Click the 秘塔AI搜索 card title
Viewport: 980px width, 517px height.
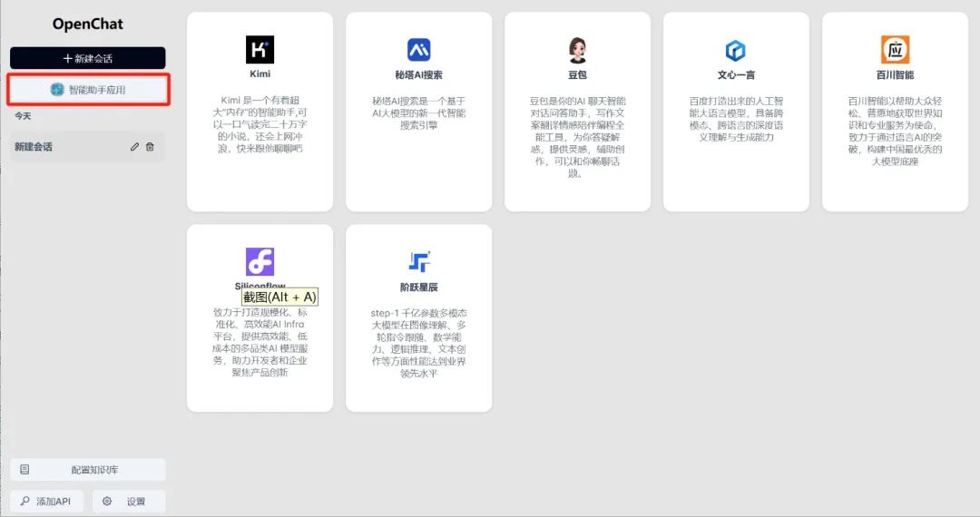(x=418, y=75)
